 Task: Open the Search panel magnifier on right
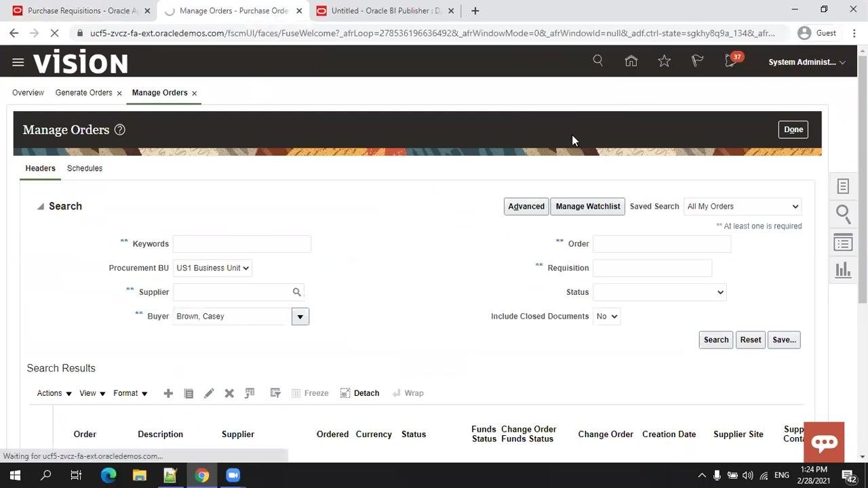point(843,214)
